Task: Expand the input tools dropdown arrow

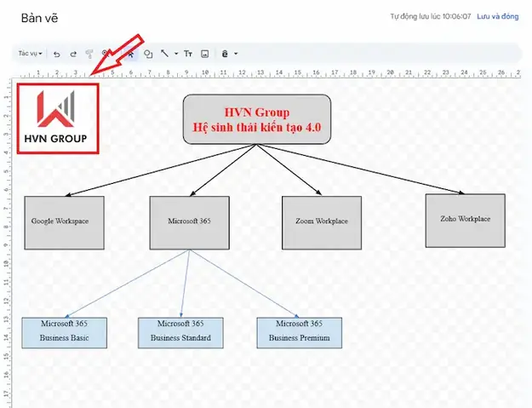Action: coord(236,54)
